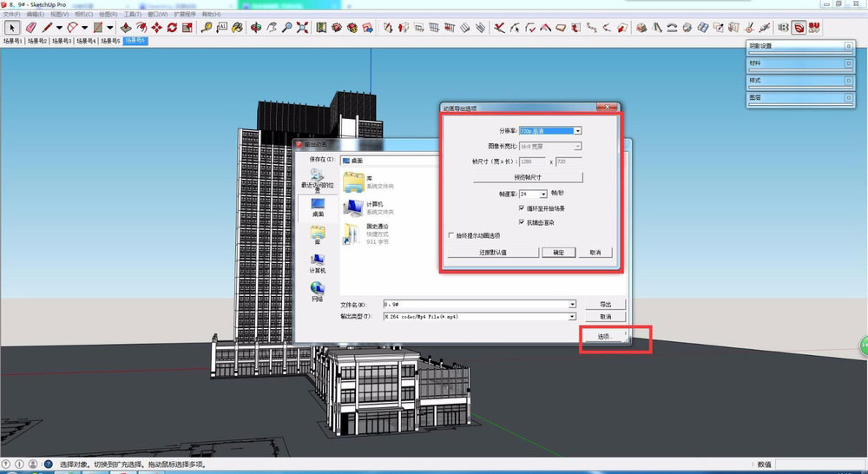Image resolution: width=868 pixels, height=474 pixels.
Task: Toggle the anti-alias rendering checkbox
Action: [x=522, y=222]
